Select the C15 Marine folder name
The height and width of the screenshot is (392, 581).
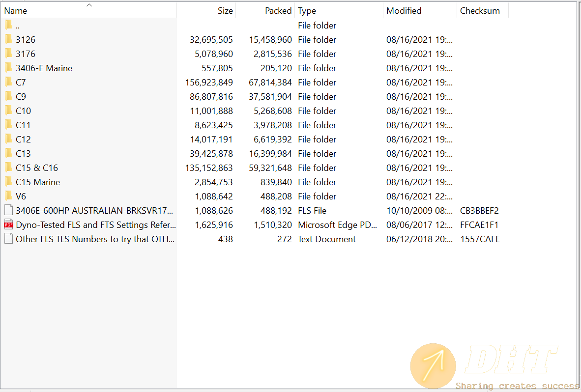pyautogui.click(x=38, y=182)
